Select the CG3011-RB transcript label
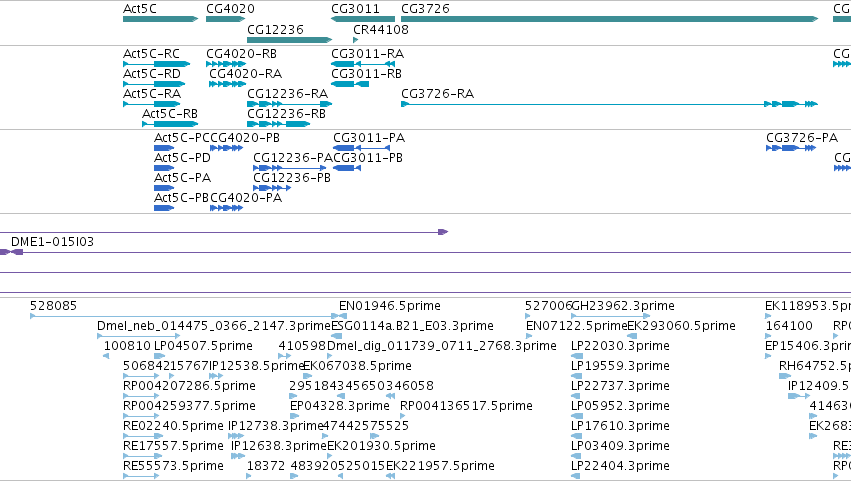This screenshot has width=851, height=481. (366, 74)
